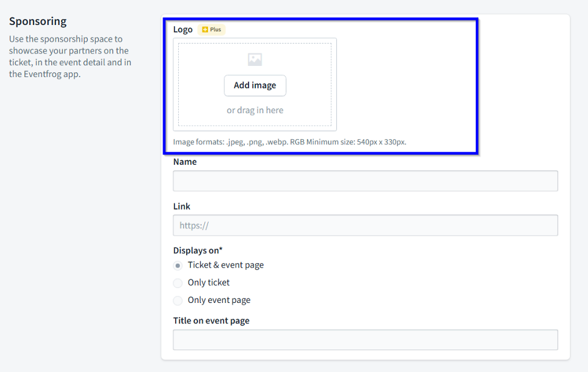The height and width of the screenshot is (372, 588).
Task: Click the image placeholder icon in upload area
Action: click(255, 60)
